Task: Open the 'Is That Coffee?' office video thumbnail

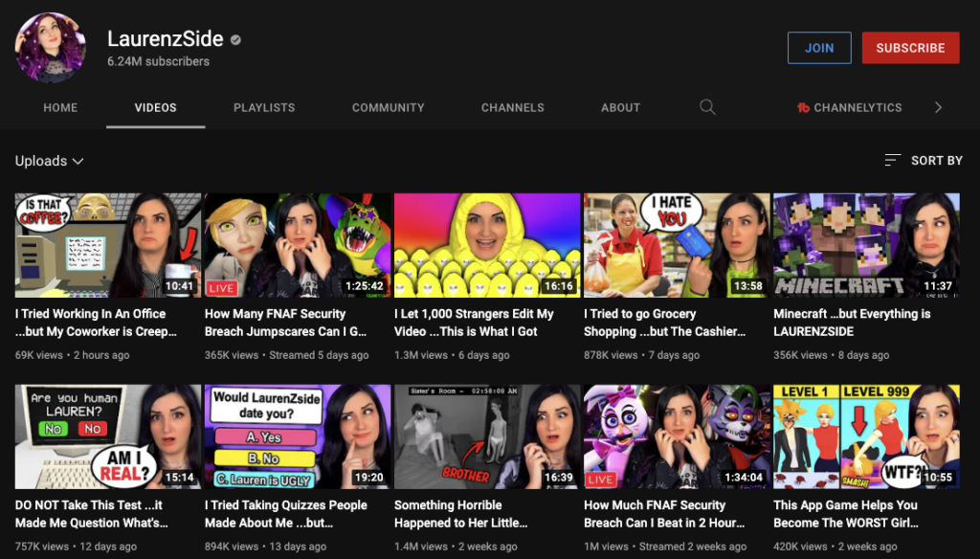Action: (108, 245)
